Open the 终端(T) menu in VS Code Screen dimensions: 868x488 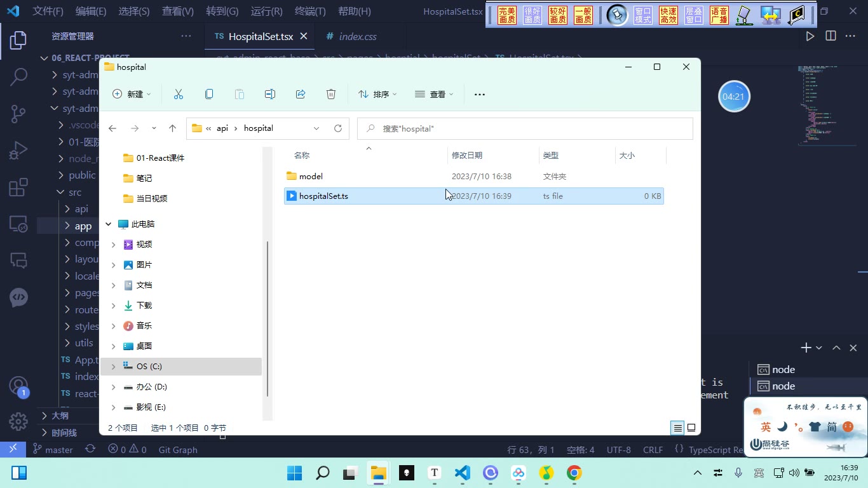311,11
